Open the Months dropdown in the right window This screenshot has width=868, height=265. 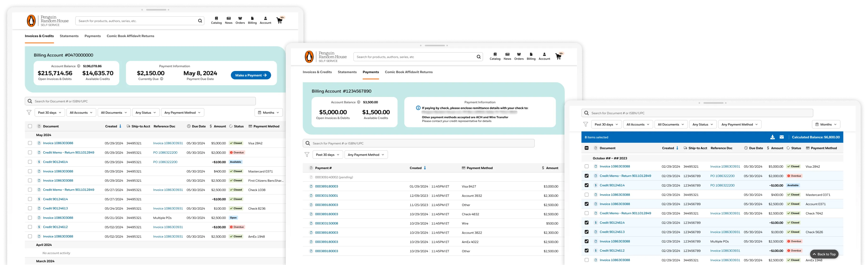826,124
